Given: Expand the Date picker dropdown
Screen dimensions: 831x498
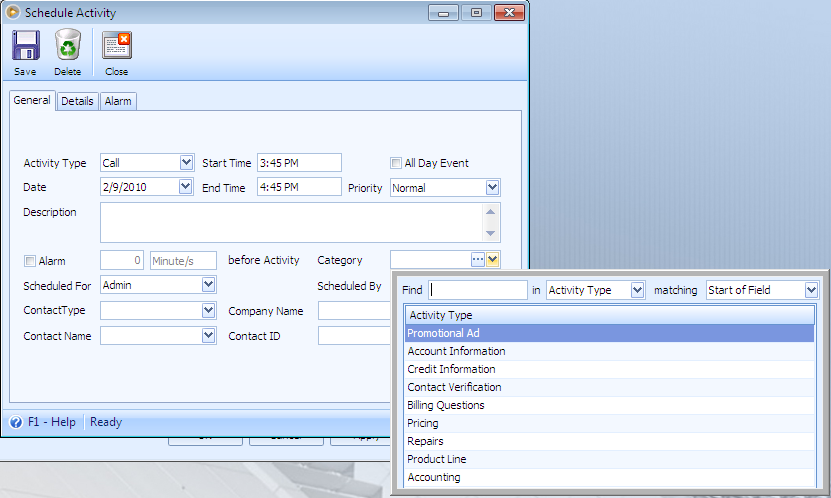Looking at the screenshot, I should click(186, 187).
